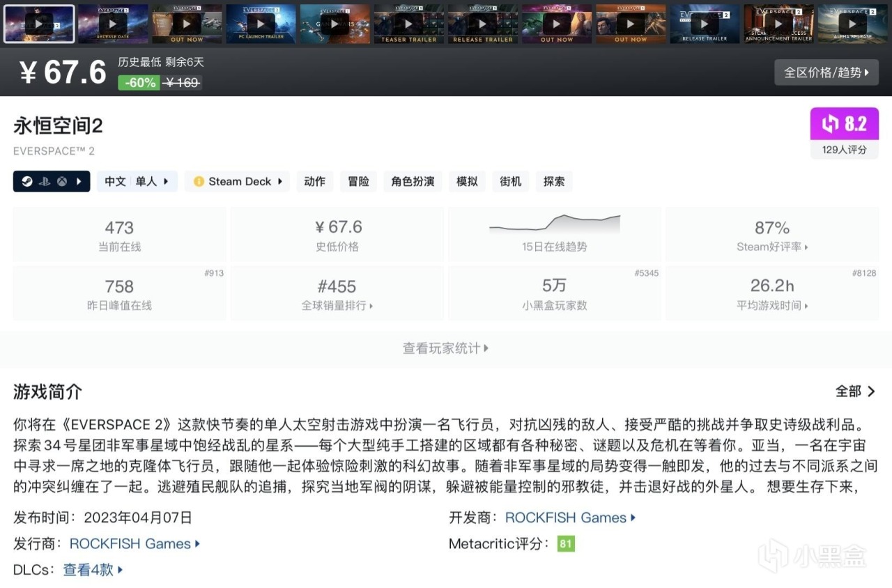Image resolution: width=892 pixels, height=588 pixels.
Task: Select the 探索 genre tag
Action: (x=555, y=181)
